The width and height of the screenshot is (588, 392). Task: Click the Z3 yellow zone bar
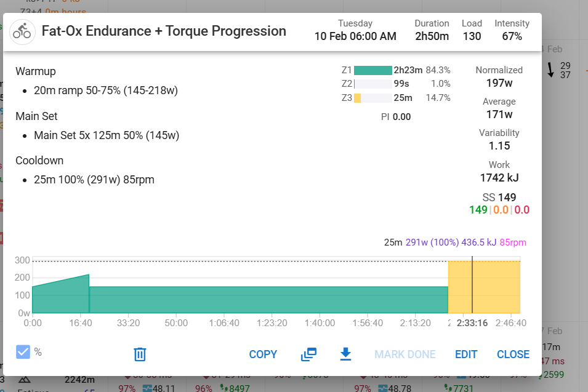pos(358,98)
